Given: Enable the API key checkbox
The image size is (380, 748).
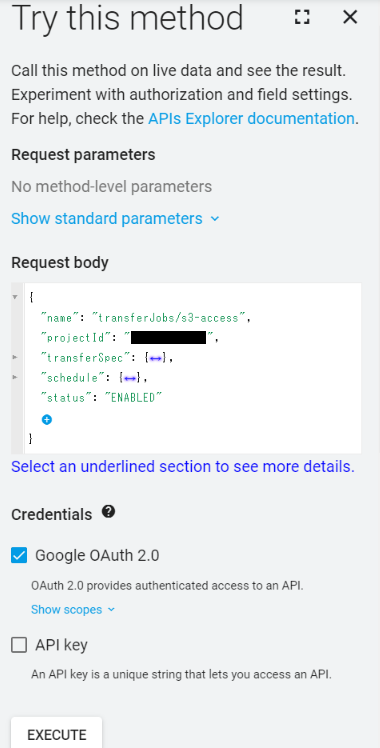Looking at the screenshot, I should pos(19,645).
